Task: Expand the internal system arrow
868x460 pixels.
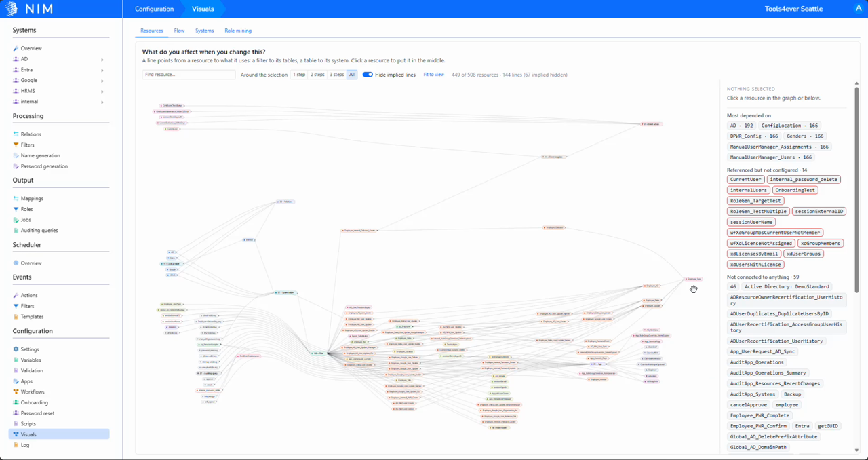Action: pos(102,102)
